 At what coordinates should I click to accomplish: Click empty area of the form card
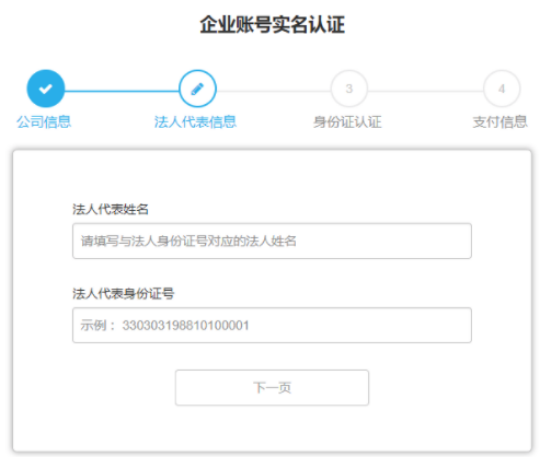pyautogui.click(x=272, y=176)
